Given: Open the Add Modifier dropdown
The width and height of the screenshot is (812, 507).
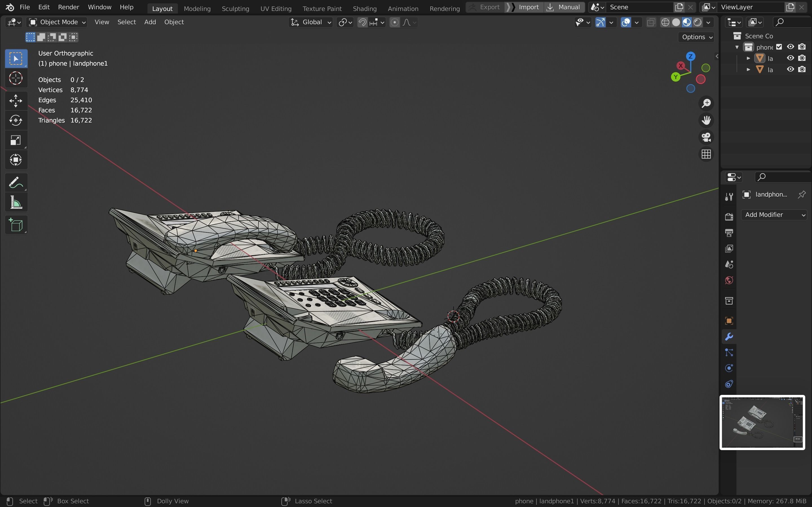Looking at the screenshot, I should point(774,215).
